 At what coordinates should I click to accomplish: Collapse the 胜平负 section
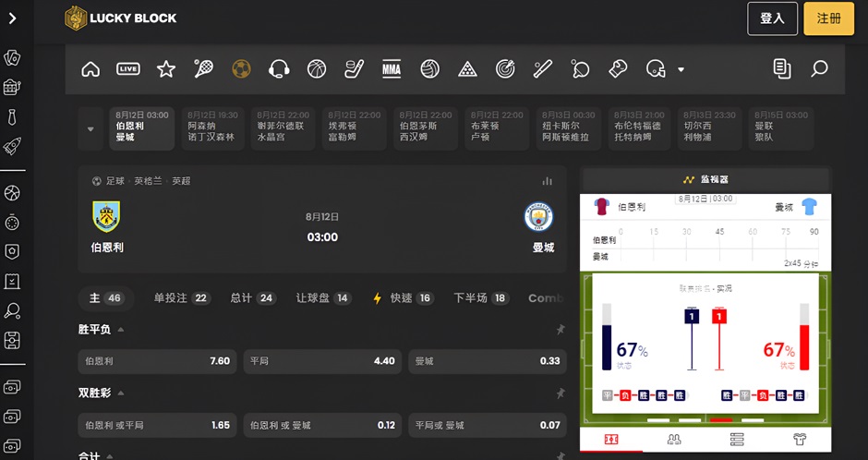click(x=121, y=330)
